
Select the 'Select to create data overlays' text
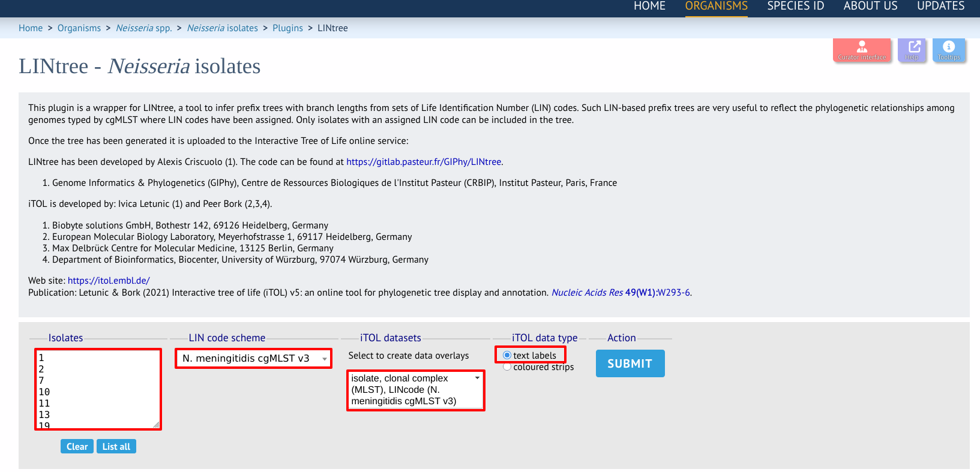pos(409,356)
